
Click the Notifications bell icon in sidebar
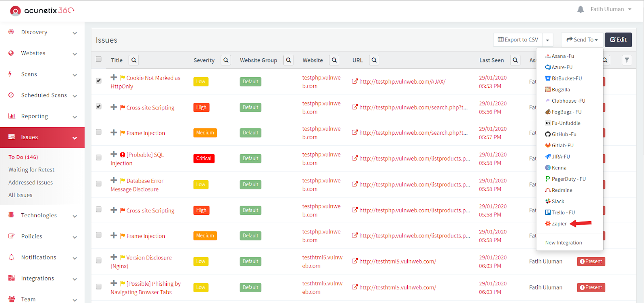click(x=11, y=257)
